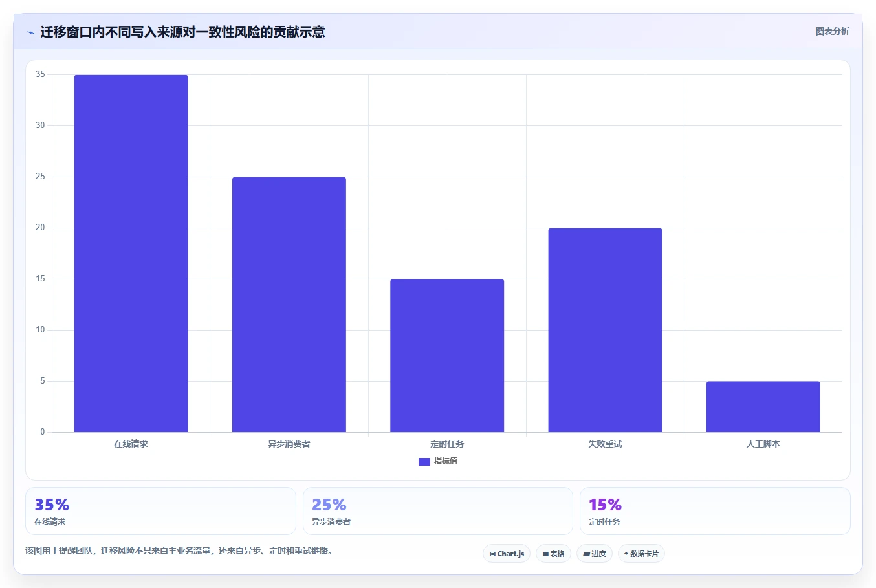Open the 数据卡片 tag pill
This screenshot has height=588, width=876.
(641, 554)
